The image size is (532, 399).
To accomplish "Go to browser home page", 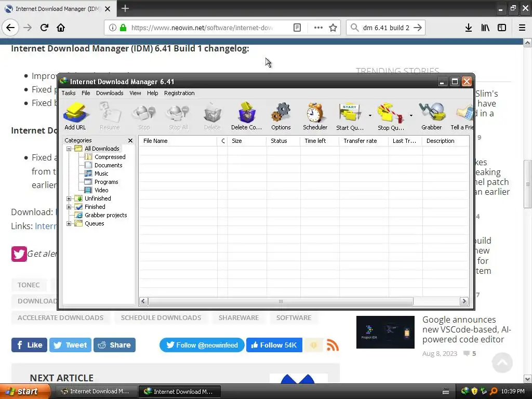I will [x=61, y=28].
